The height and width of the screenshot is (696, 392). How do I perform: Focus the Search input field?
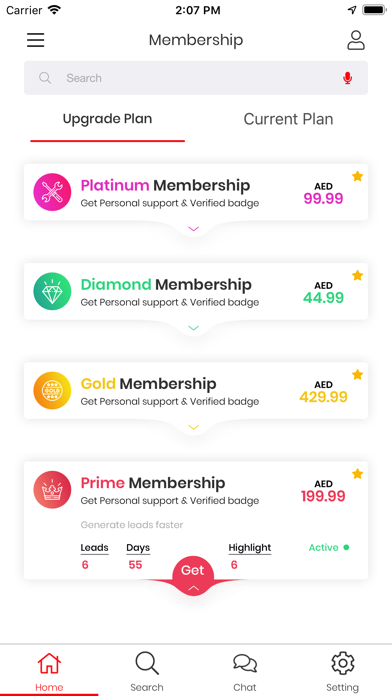click(x=196, y=78)
